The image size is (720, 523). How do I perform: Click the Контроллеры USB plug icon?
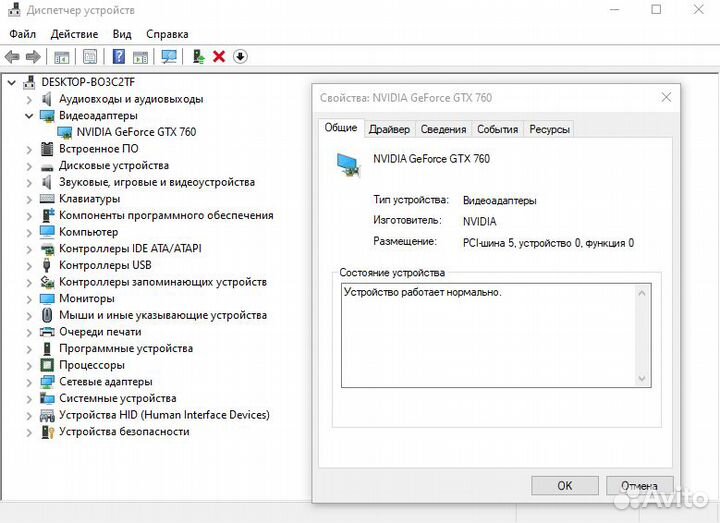pos(46,265)
